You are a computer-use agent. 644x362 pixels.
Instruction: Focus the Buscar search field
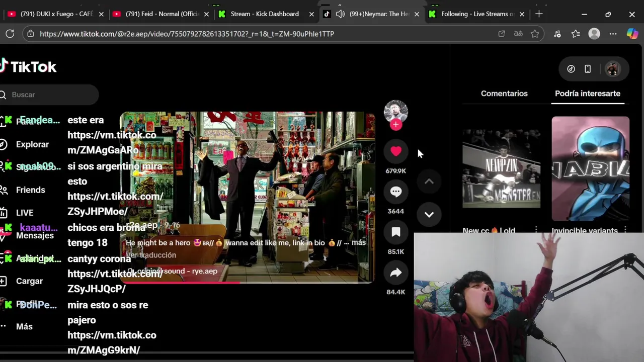(x=49, y=95)
